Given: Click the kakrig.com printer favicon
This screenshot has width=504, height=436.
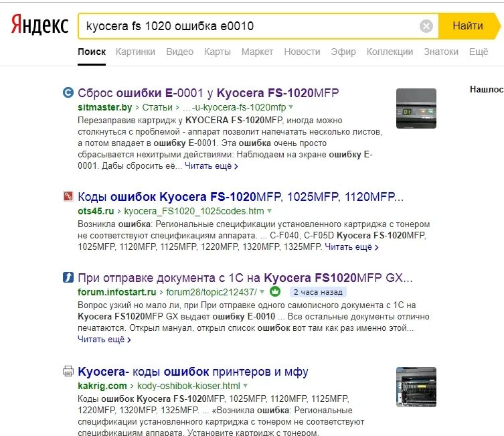Looking at the screenshot, I should pyautogui.click(x=68, y=371).
